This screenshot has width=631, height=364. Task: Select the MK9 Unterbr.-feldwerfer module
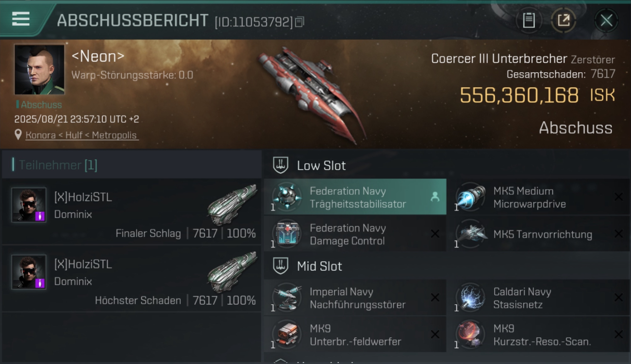[355, 335]
